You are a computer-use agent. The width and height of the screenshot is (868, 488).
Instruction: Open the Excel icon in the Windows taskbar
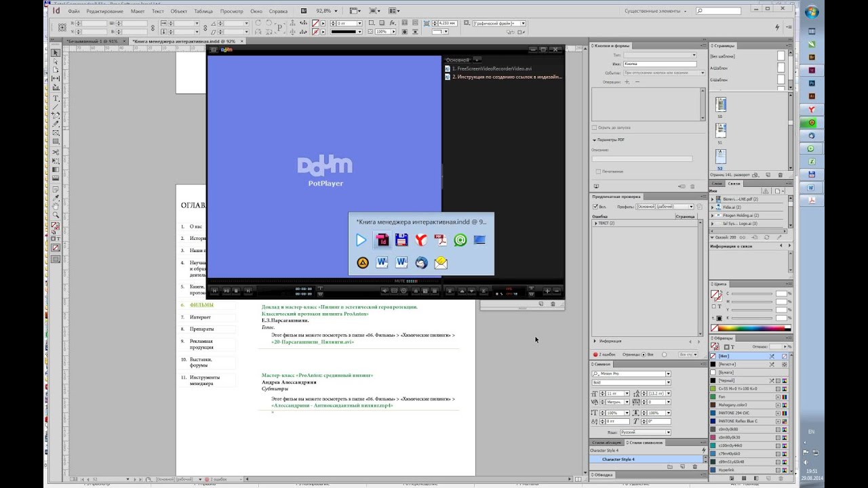(811, 161)
